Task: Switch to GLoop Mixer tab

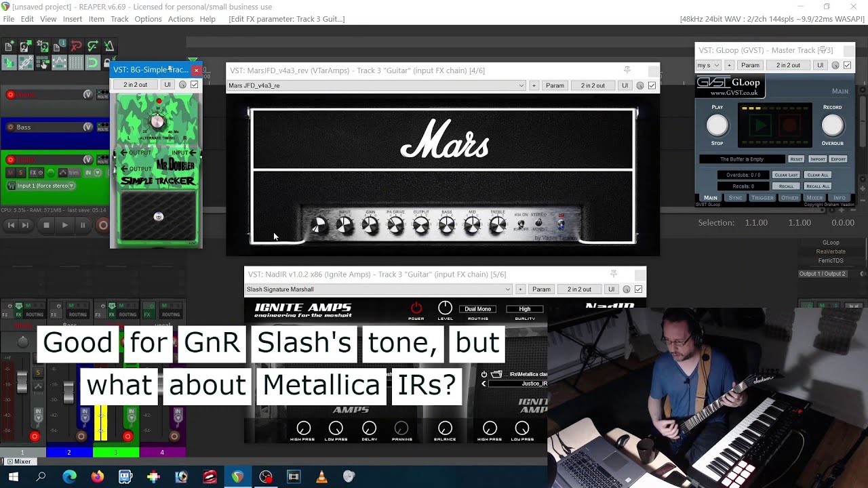Action: 814,198
